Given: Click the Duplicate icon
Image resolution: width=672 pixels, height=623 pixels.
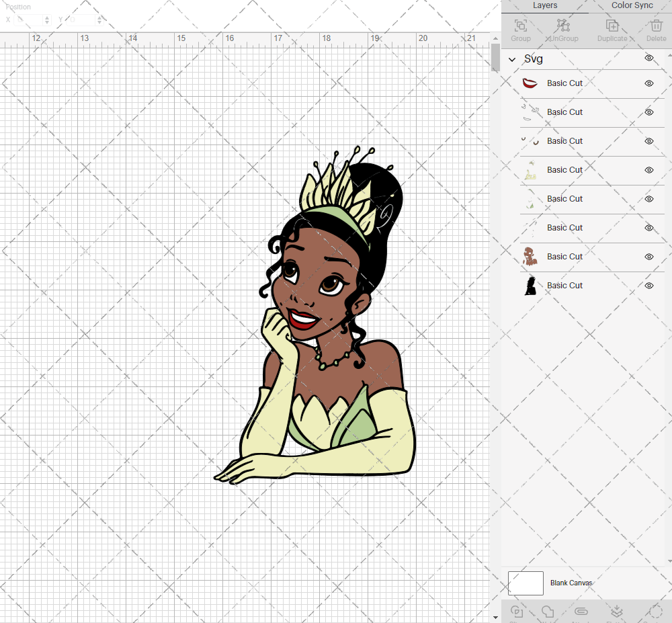Looking at the screenshot, I should [612, 26].
